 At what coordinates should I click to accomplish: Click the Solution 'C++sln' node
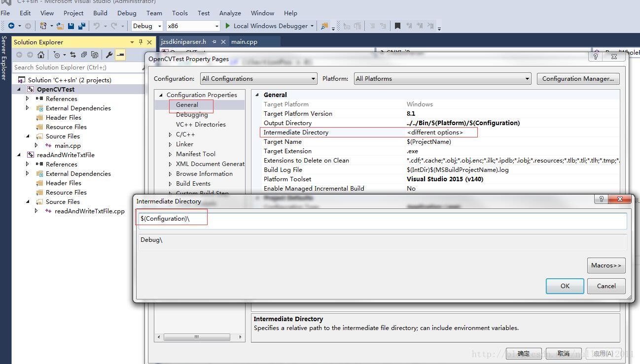(70, 80)
